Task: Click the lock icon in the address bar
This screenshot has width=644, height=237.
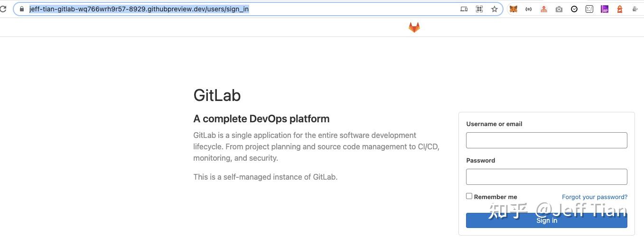Action: 21,9
